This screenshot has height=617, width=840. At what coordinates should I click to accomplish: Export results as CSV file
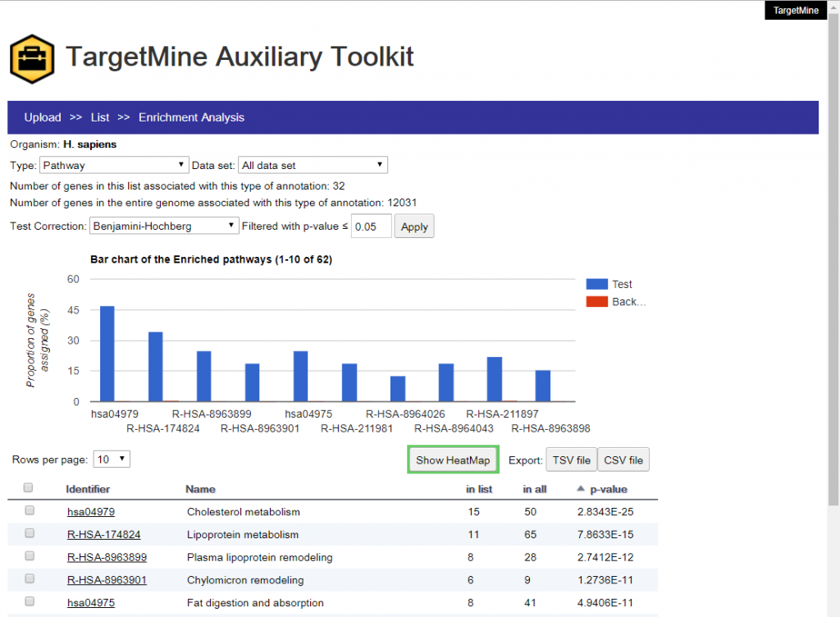coord(623,459)
